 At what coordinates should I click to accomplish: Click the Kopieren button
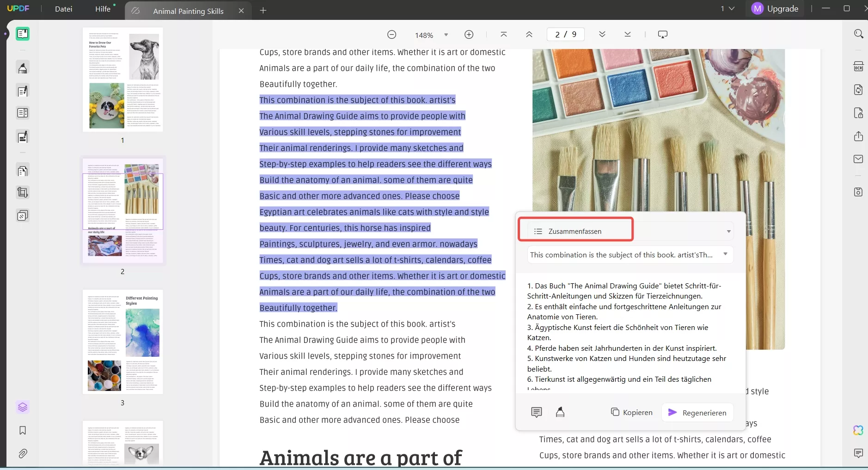632,412
